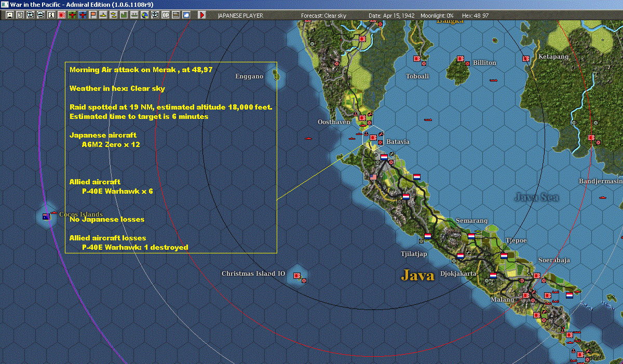Open the information 'i' toolbar icon

click(x=51, y=15)
